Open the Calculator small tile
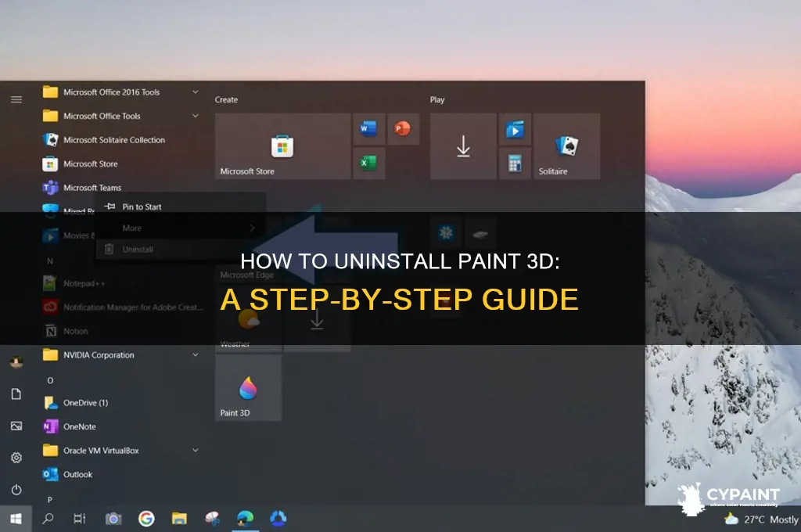 tap(515, 163)
